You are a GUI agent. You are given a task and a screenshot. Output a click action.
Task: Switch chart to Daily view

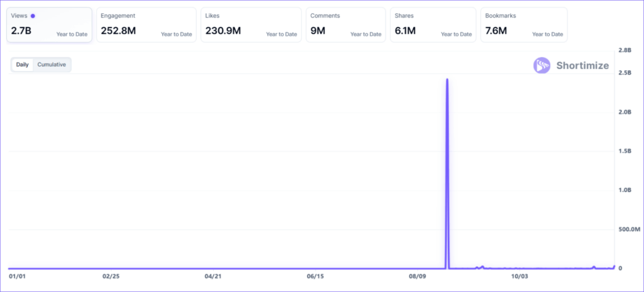[22, 65]
